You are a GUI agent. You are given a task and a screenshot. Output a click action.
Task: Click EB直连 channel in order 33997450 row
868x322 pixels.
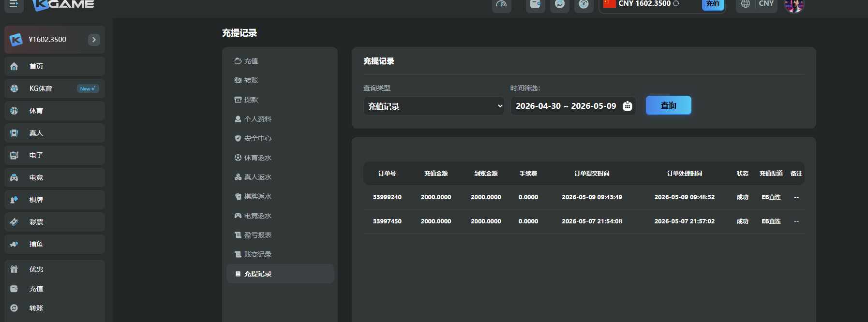pos(771,221)
